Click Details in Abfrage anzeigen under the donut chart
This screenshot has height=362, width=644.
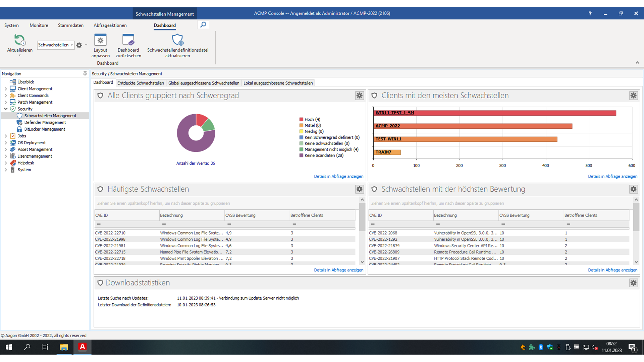click(338, 176)
